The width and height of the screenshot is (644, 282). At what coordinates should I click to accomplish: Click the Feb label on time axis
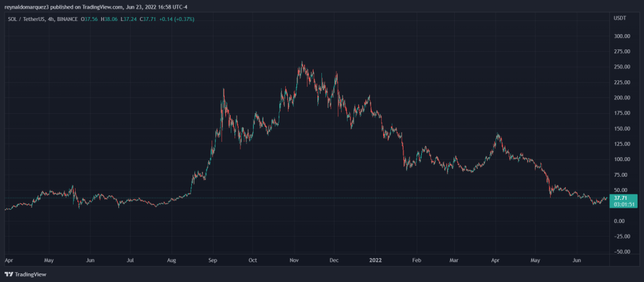point(415,260)
